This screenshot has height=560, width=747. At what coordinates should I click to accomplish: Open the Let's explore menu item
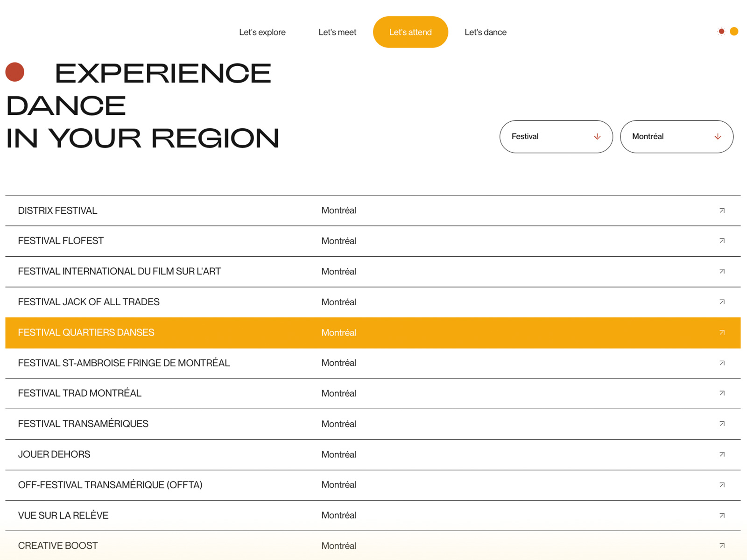262,32
